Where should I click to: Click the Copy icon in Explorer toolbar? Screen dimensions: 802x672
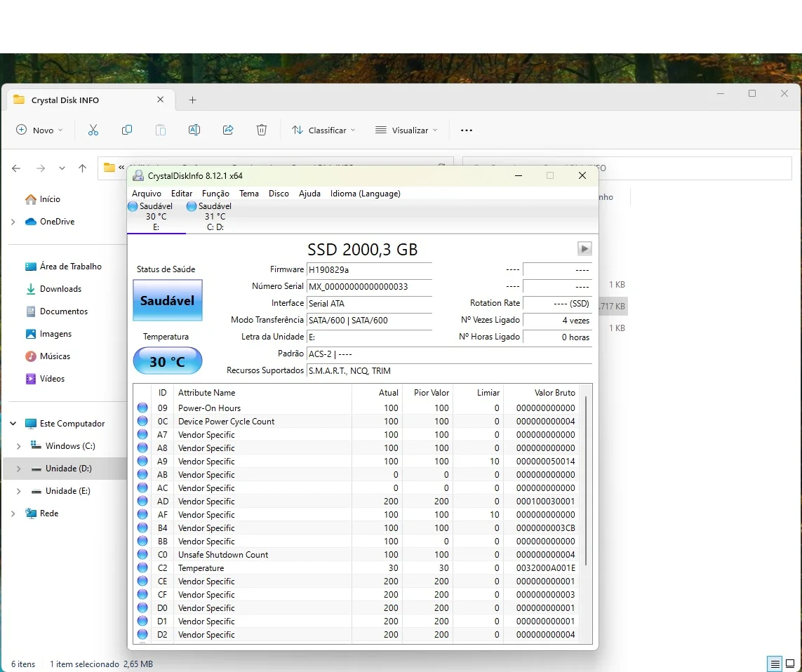[127, 130]
